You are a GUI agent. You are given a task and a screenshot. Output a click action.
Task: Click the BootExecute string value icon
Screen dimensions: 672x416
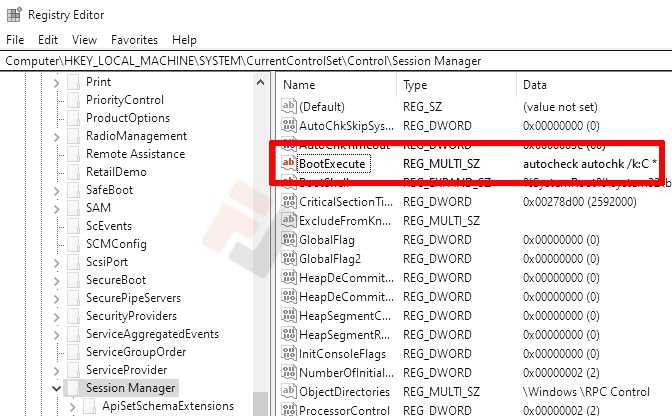[x=289, y=163]
